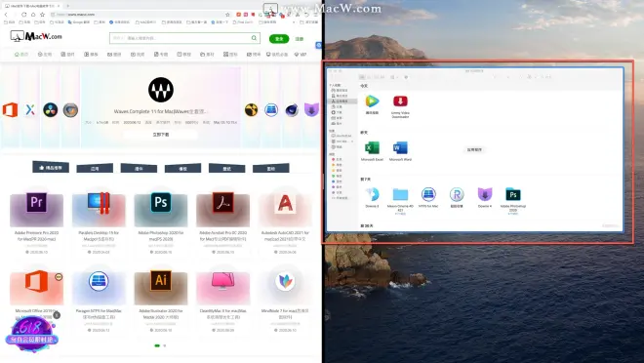Screen dimensions: 644x363
Task: Open the circular R-logo app in Finder
Action: click(x=457, y=194)
